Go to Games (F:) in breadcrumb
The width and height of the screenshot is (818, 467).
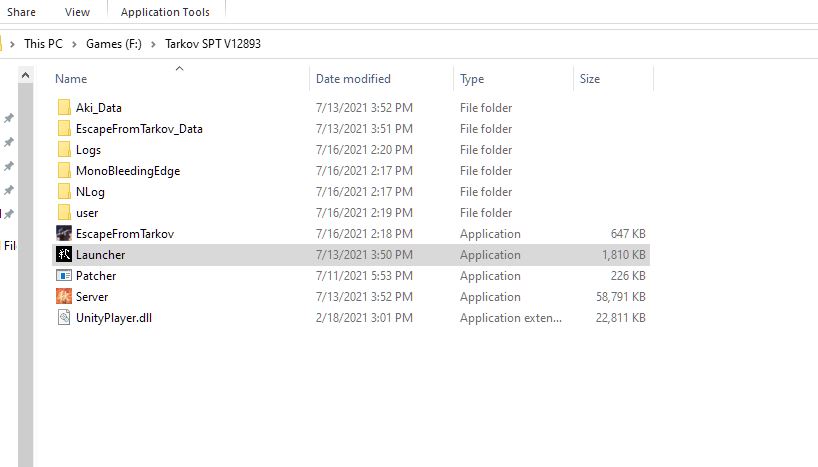click(114, 44)
